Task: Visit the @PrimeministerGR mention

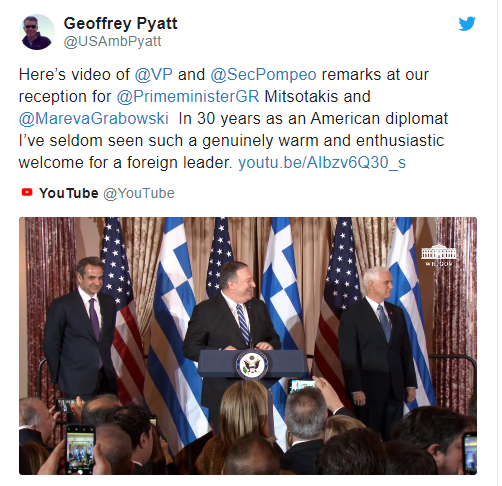Action: (188, 97)
